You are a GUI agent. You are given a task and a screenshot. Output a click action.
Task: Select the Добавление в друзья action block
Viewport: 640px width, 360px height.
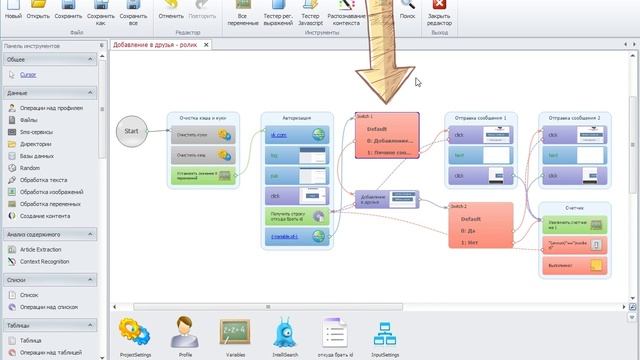[x=387, y=200]
